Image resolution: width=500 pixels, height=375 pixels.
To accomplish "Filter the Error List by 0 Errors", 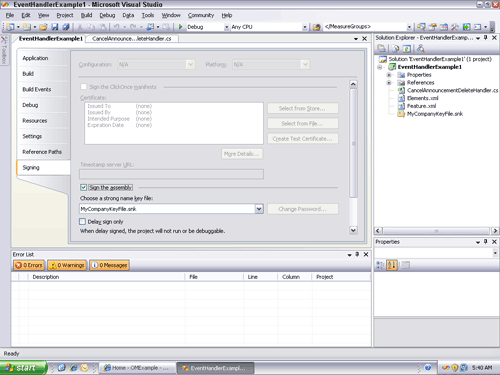I will click(x=29, y=265).
